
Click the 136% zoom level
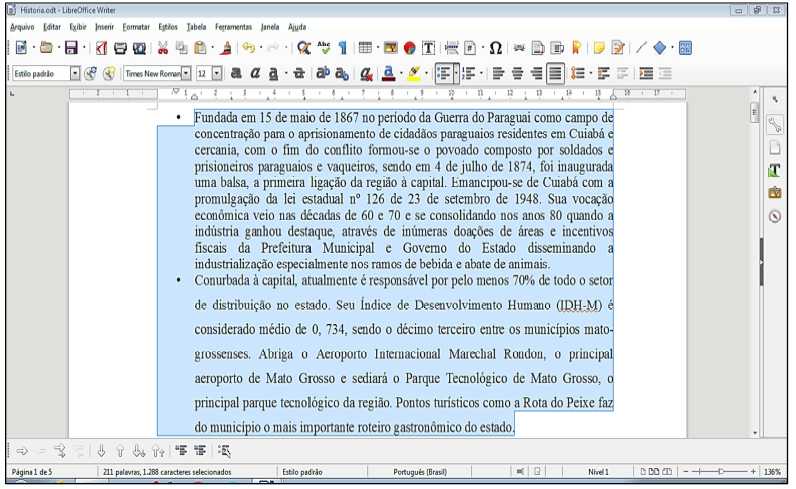point(773,472)
